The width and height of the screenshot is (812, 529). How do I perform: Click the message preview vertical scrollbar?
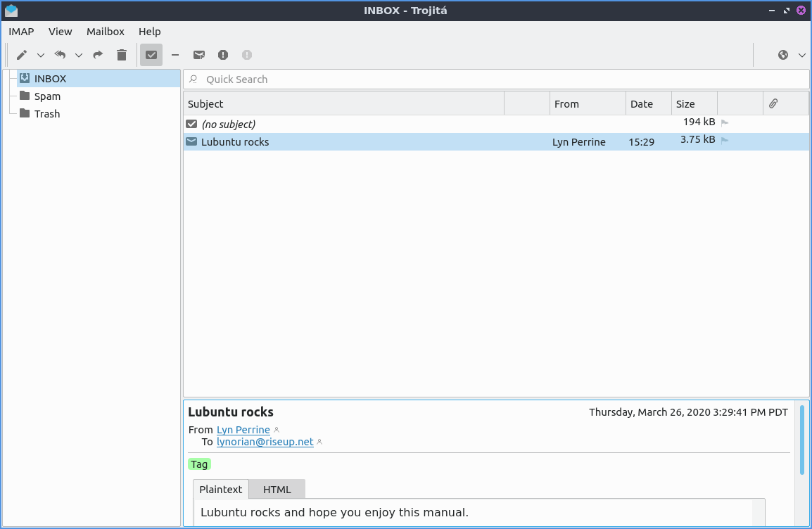point(801,440)
